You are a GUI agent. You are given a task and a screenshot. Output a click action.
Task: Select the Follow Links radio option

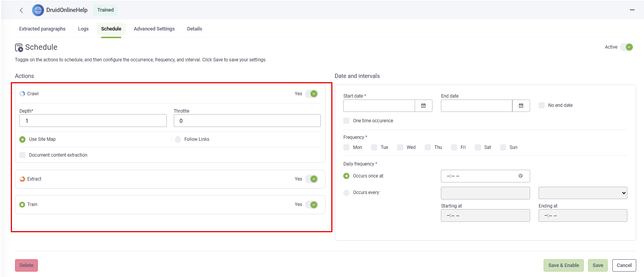tap(178, 139)
